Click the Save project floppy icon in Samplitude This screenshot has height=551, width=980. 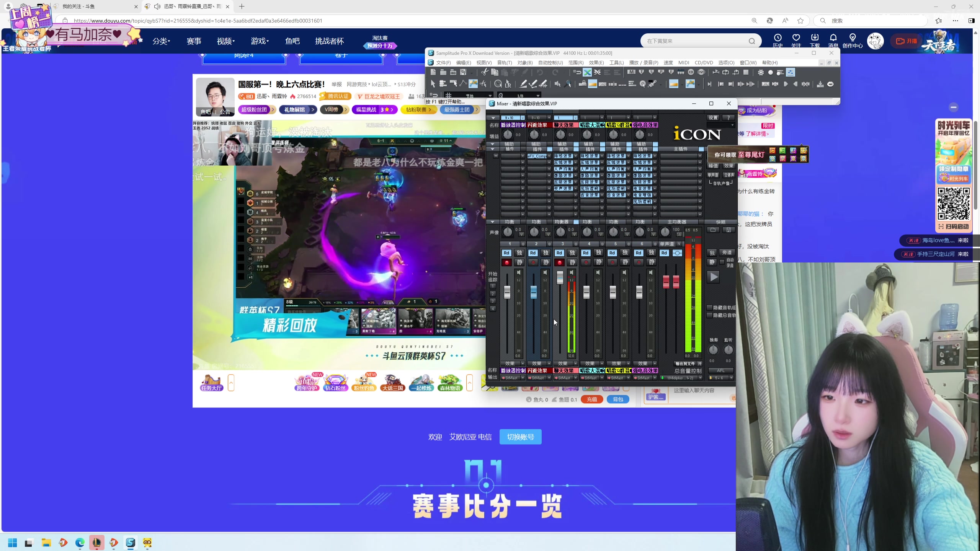[x=463, y=72]
